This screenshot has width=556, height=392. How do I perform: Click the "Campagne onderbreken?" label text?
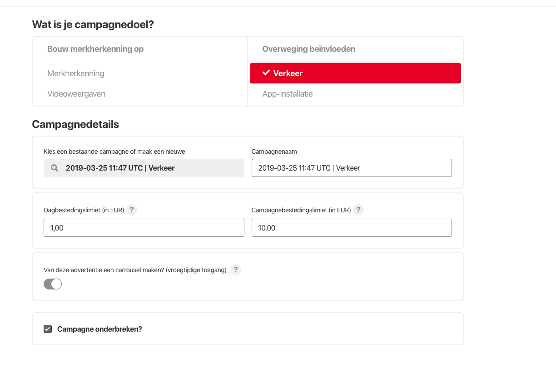tap(99, 329)
